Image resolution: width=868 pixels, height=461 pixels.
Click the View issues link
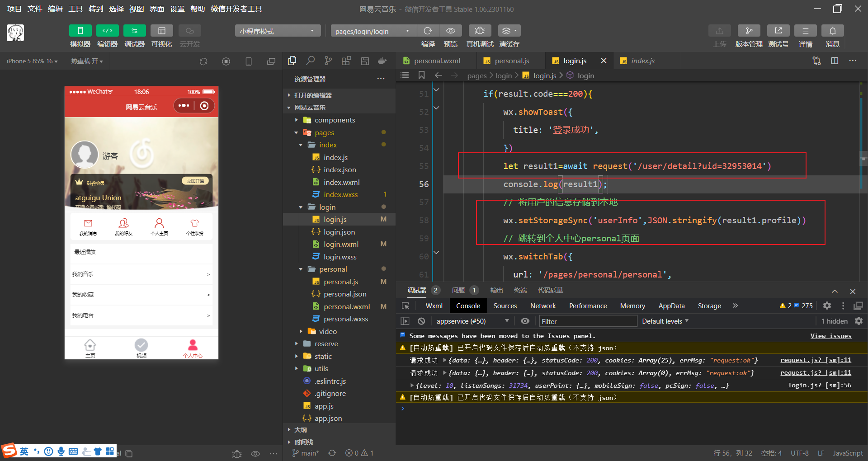coord(830,336)
